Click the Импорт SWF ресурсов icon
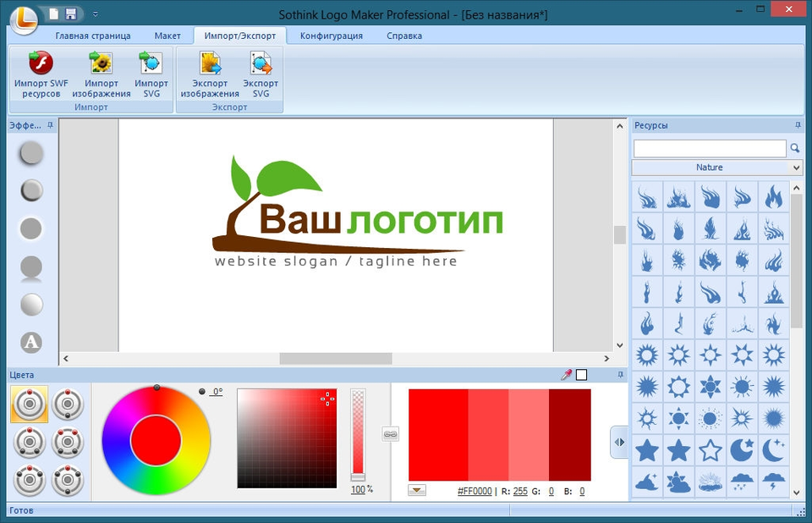812x523 pixels. (41, 63)
